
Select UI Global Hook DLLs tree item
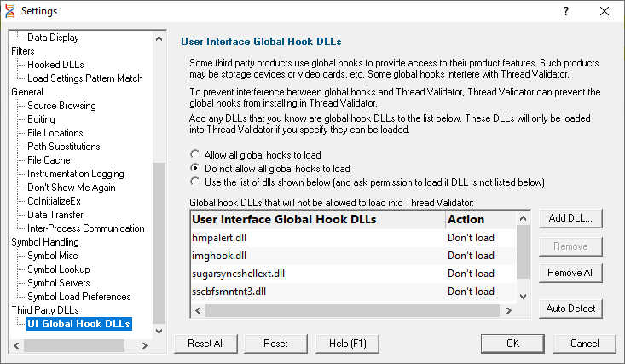click(78, 324)
